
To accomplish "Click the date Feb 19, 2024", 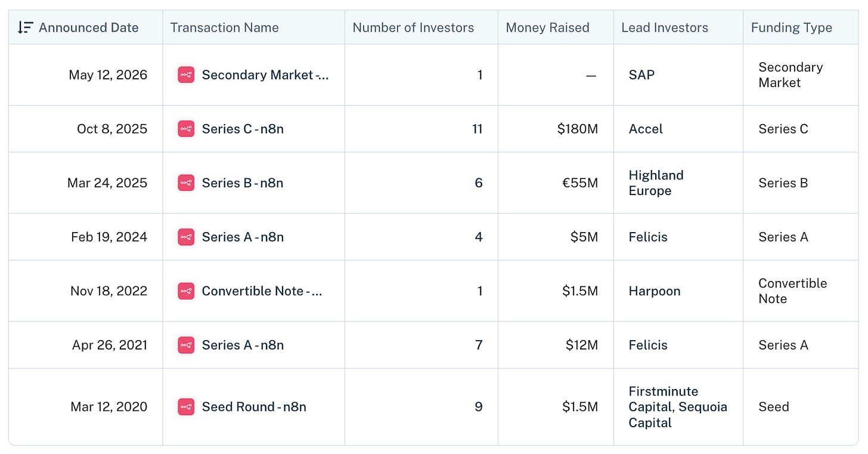I will click(x=109, y=237).
